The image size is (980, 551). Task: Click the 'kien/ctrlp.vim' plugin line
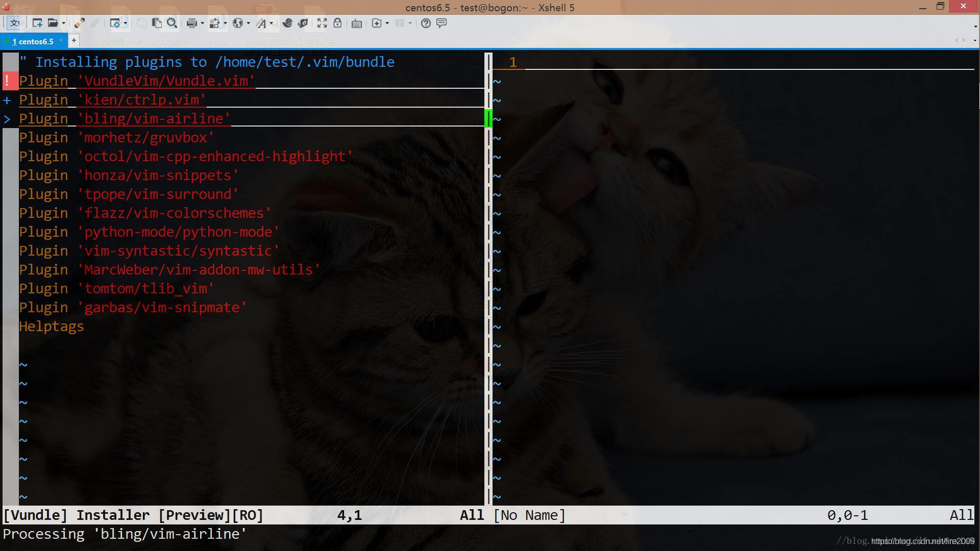[x=141, y=99]
